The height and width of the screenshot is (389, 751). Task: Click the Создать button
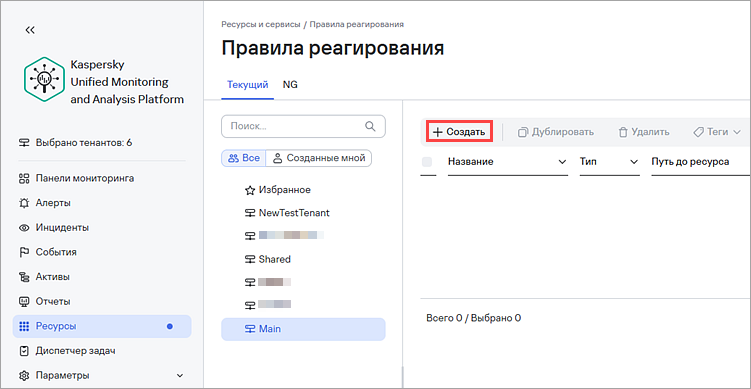tap(459, 132)
